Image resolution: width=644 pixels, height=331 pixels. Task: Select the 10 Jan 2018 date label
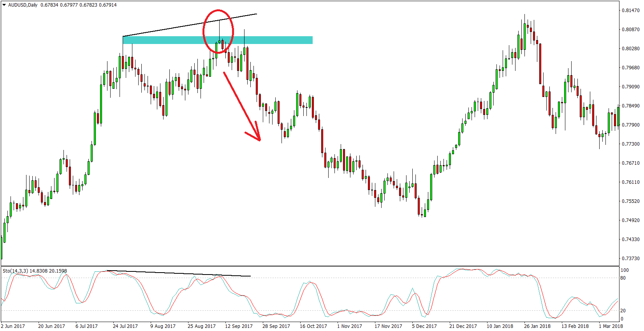pyautogui.click(x=500, y=326)
